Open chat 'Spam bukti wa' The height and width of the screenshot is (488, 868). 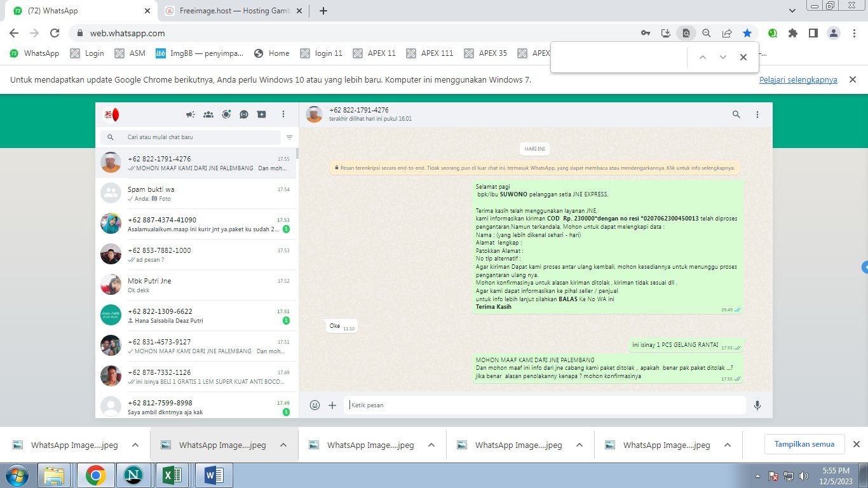[196, 194]
